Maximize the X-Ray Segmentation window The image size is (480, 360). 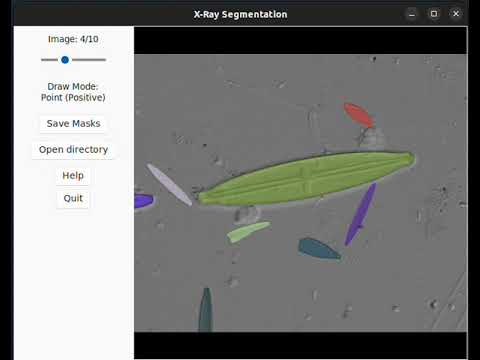[434, 14]
